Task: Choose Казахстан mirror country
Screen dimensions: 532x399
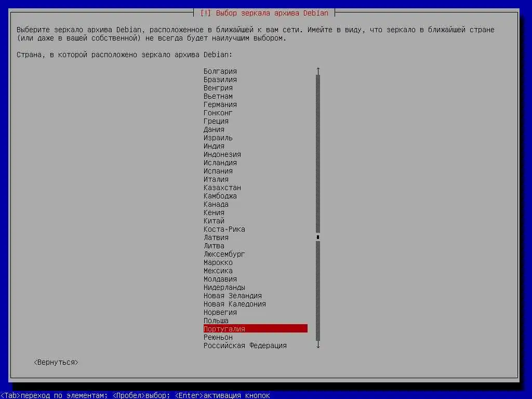Action: point(222,188)
